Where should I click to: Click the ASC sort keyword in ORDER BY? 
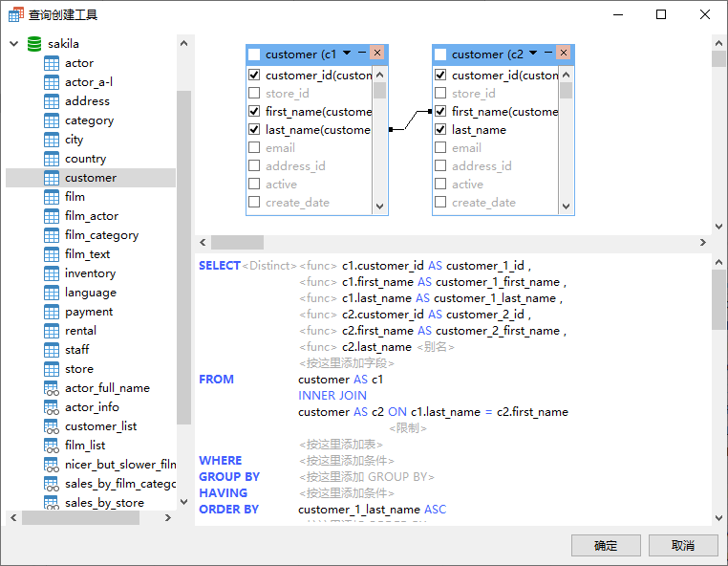(436, 510)
